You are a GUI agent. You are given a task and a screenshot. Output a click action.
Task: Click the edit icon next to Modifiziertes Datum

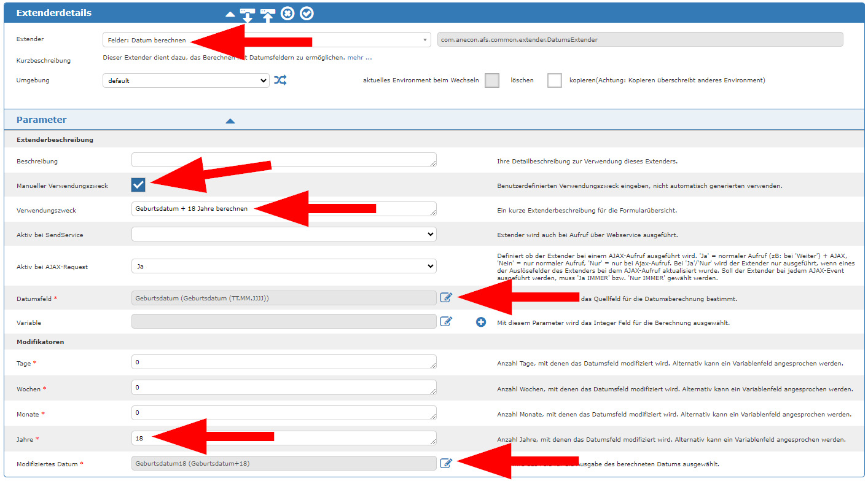tap(446, 463)
